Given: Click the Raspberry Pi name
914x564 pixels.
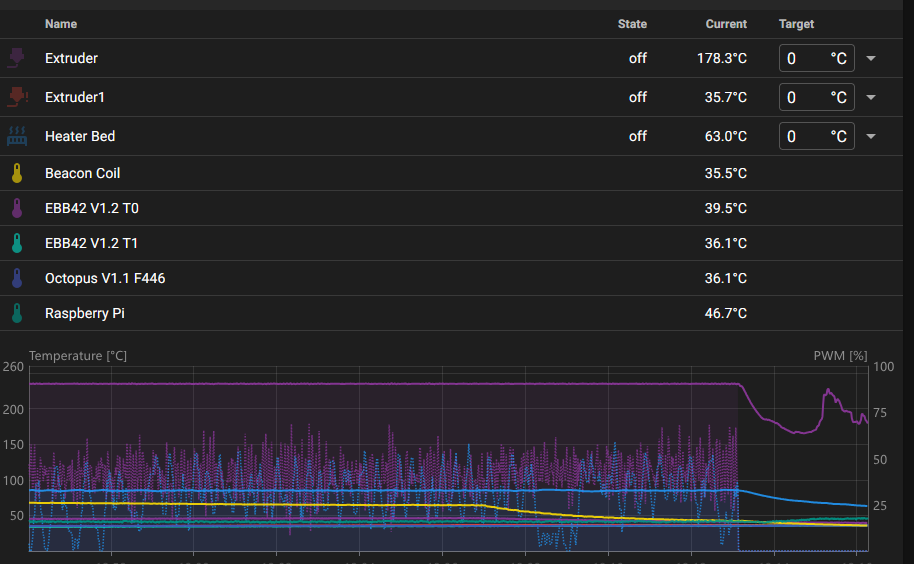Looking at the screenshot, I should (85, 313).
